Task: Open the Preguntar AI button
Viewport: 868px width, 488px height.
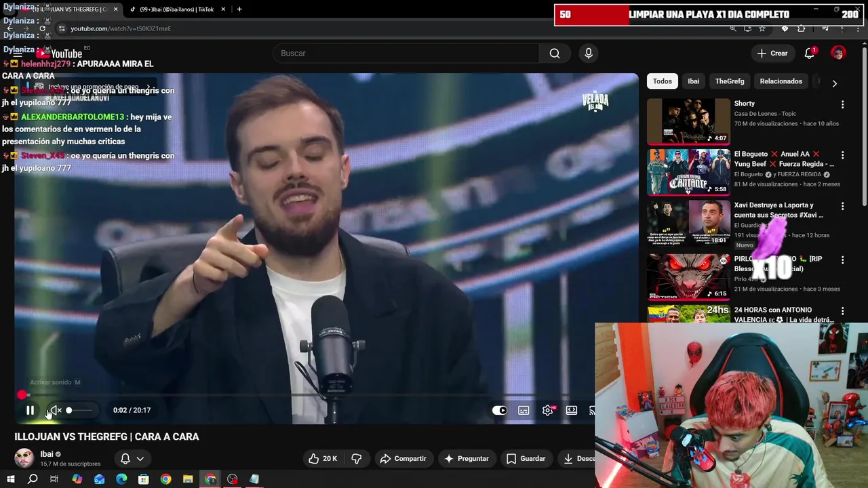Action: (x=467, y=459)
